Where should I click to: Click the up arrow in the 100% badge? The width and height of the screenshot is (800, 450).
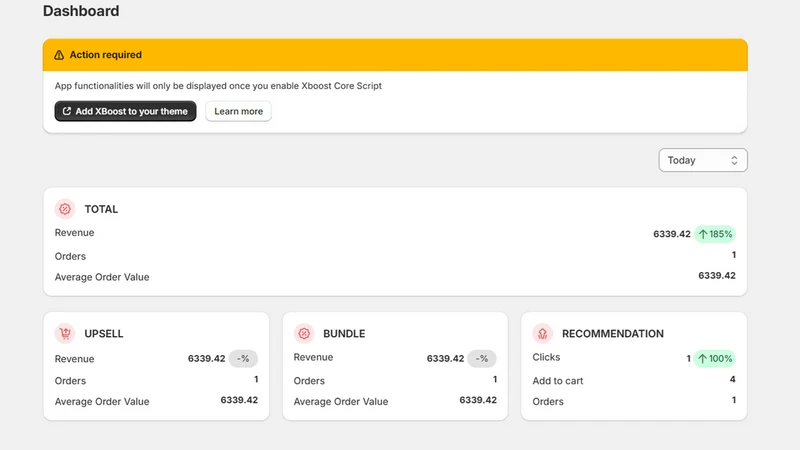(x=702, y=359)
